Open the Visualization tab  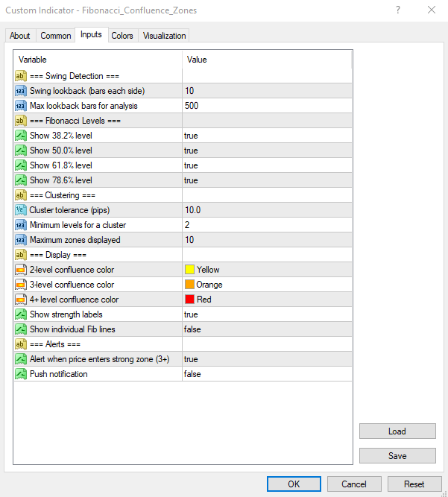[x=164, y=36]
